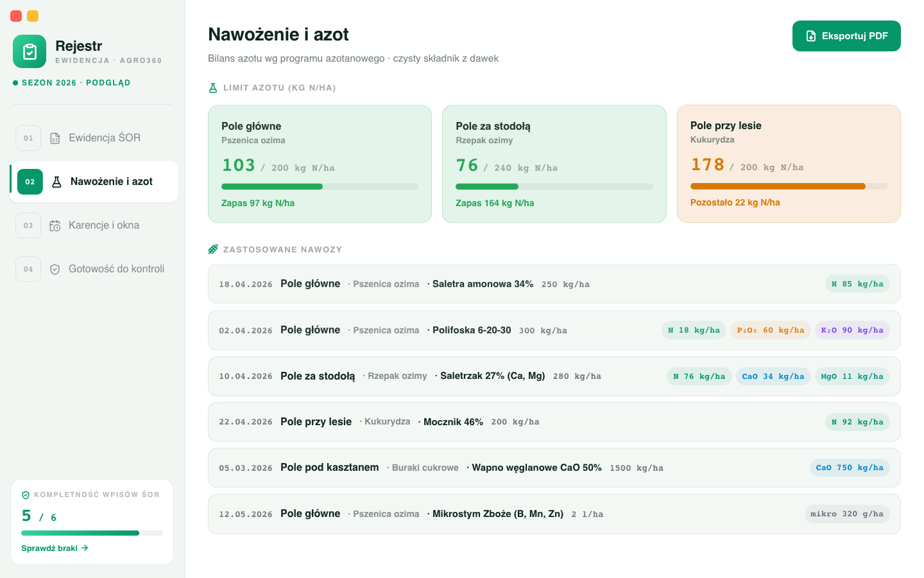Export the report with Eksportuj PDF
The width and height of the screenshot is (924, 578).
tap(846, 36)
